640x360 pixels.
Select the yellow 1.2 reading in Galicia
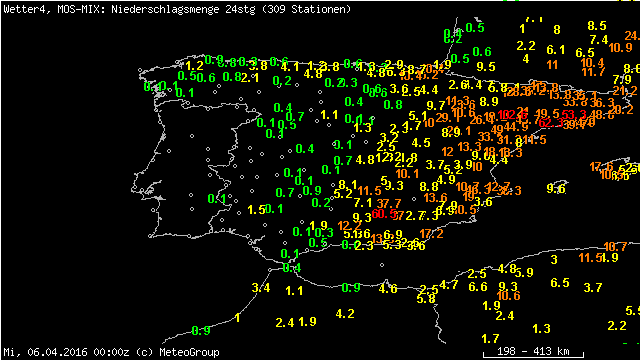pyautogui.click(x=194, y=66)
